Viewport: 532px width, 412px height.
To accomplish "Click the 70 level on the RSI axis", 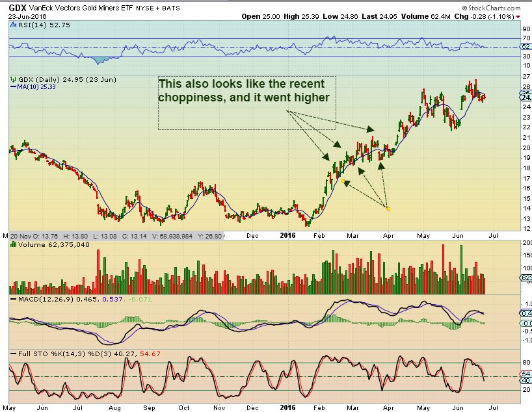I will coord(526,38).
